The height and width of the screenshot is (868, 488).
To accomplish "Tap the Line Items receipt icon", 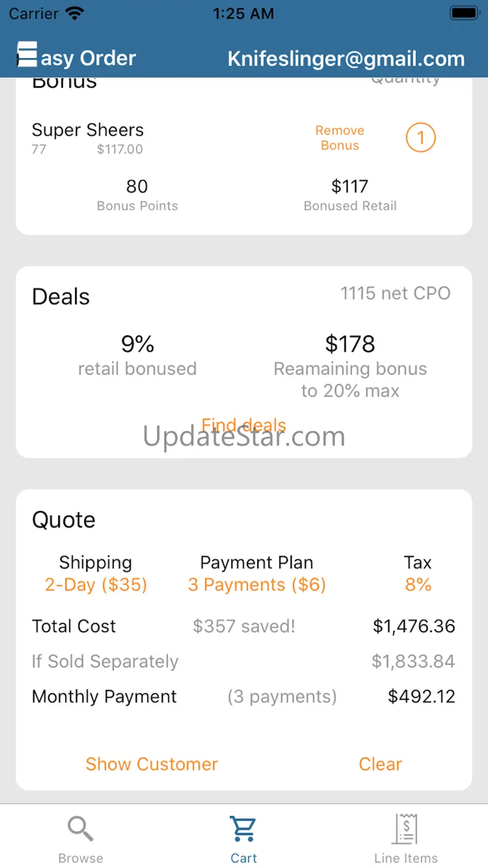I will click(405, 829).
